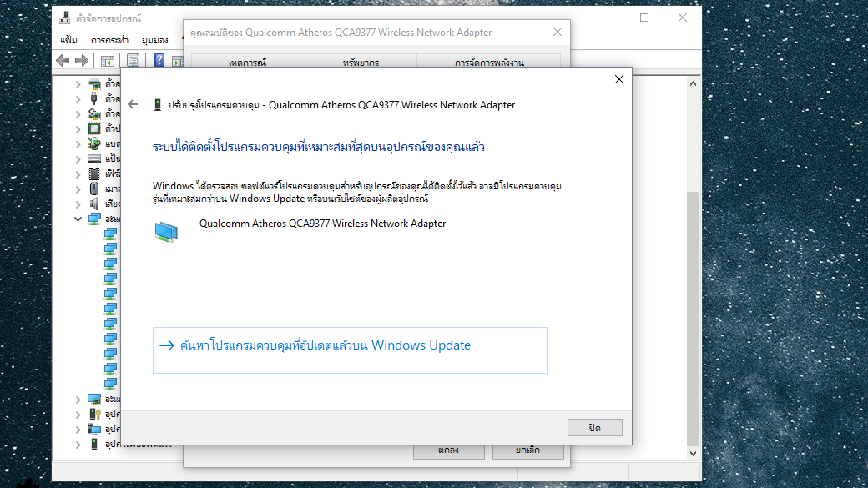
Task: Click the blue Help question-mark toolbar icon
Action: click(x=159, y=60)
